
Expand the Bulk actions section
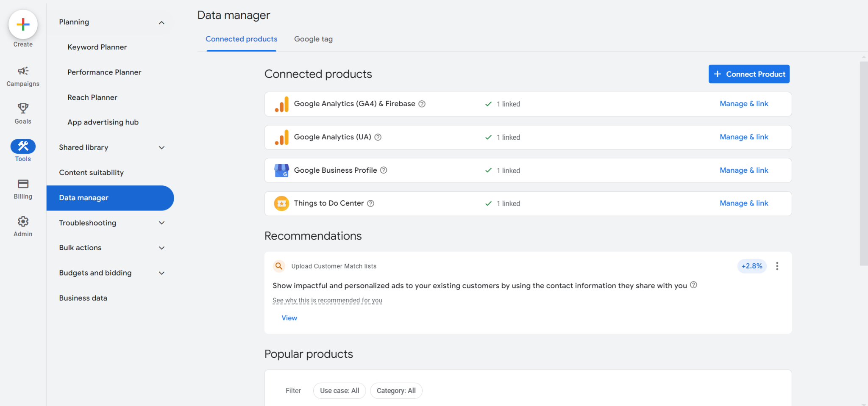pos(161,248)
